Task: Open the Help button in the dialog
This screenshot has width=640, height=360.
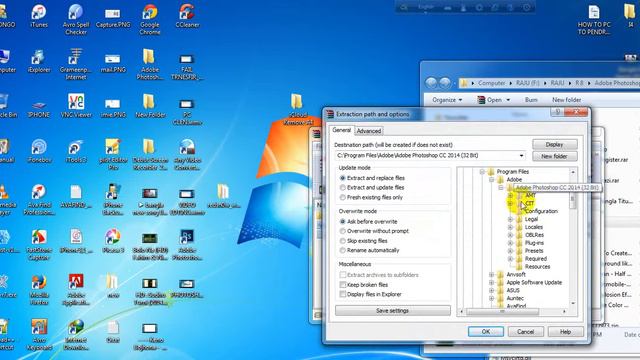Action: 565,332
